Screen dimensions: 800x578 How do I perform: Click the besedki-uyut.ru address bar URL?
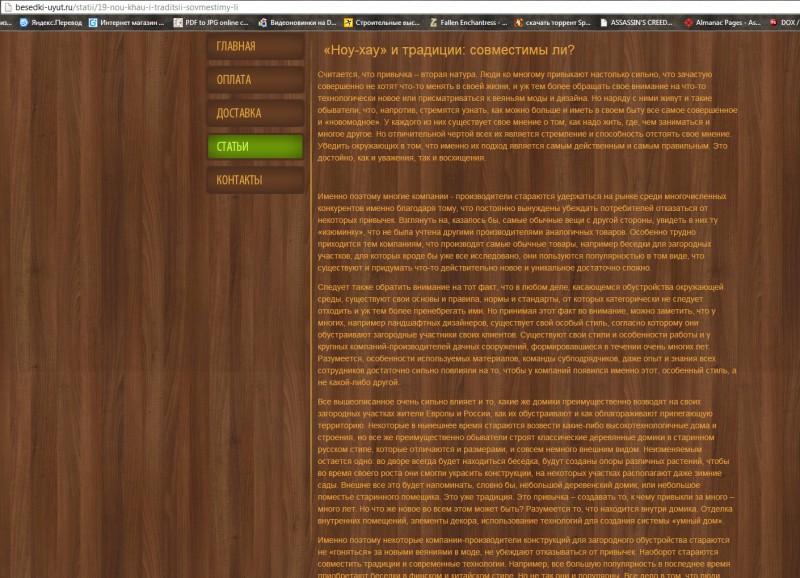(x=127, y=7)
